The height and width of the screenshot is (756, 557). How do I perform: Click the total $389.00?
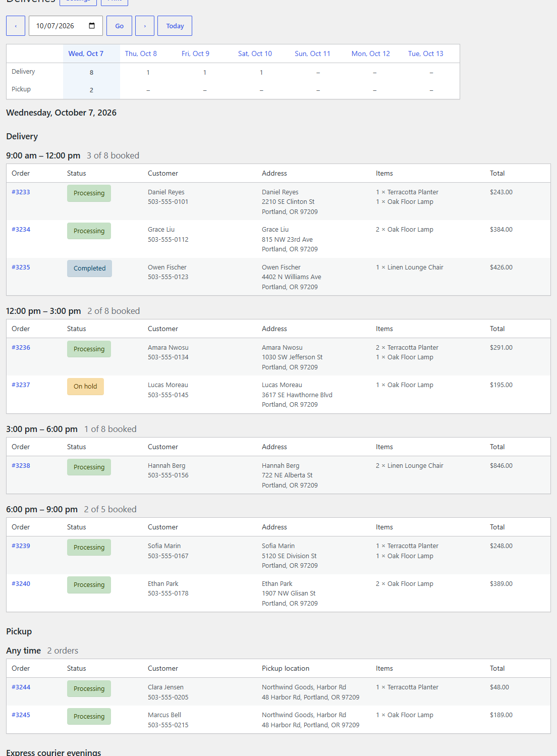point(501,584)
